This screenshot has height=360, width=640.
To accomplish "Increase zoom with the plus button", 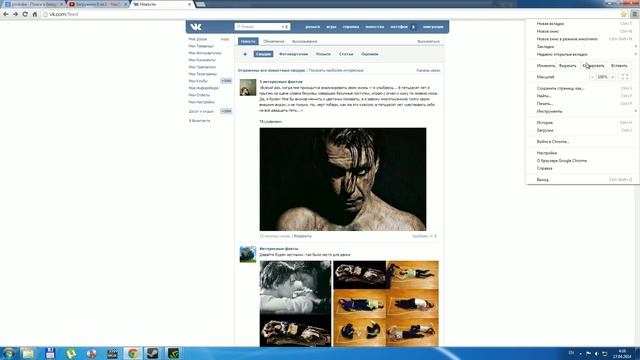I will pyautogui.click(x=612, y=77).
